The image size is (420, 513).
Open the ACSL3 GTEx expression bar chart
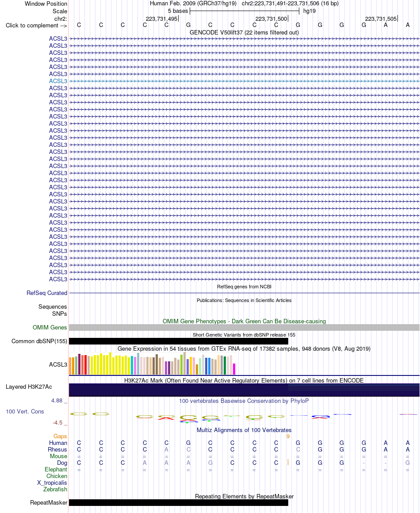(153, 364)
